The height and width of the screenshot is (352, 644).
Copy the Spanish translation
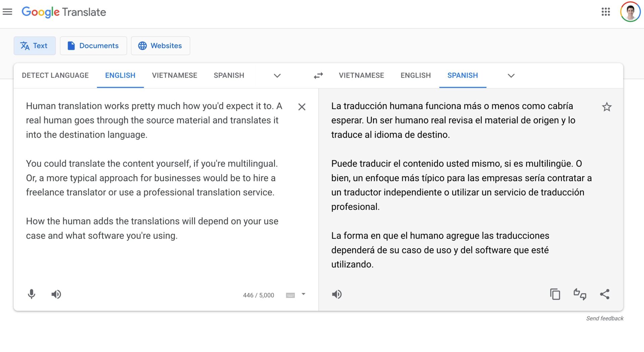(x=555, y=294)
